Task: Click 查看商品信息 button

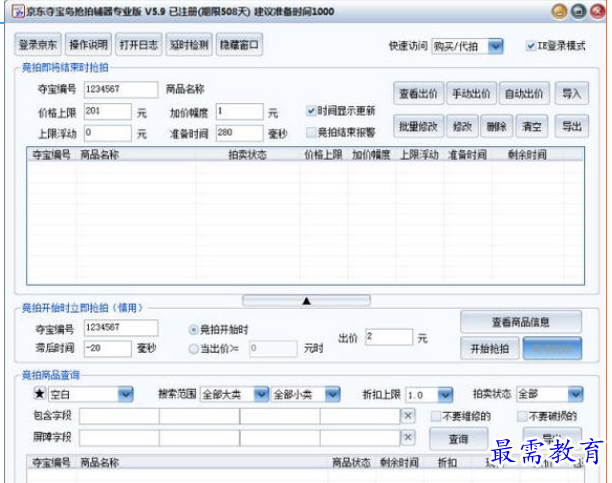Action: point(521,322)
